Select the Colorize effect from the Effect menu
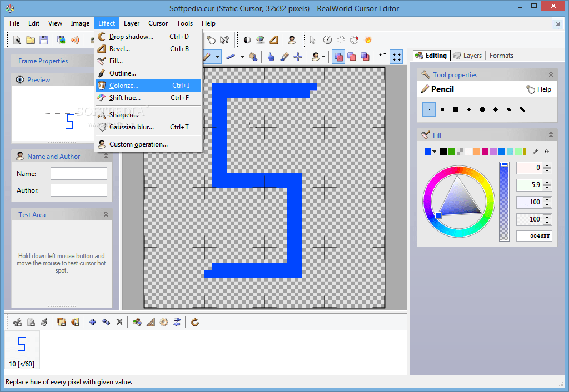 tap(127, 86)
